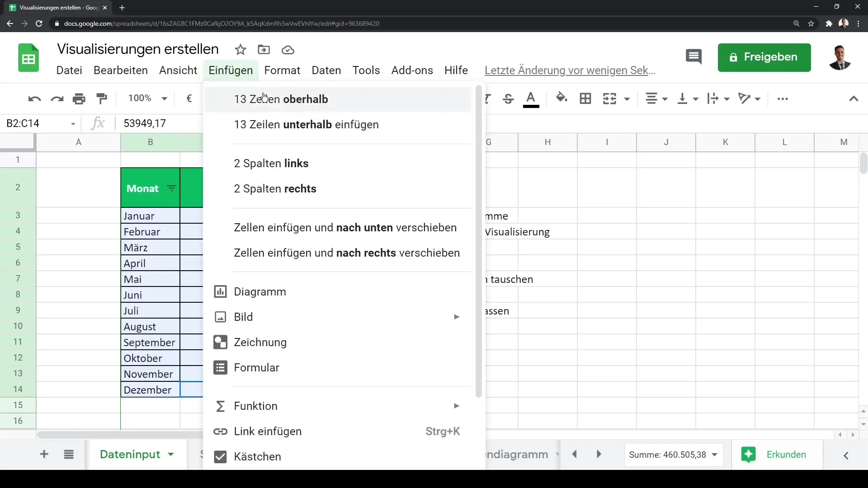868x488 pixels.
Task: Select the paint format roller icon
Action: pyautogui.click(x=102, y=99)
